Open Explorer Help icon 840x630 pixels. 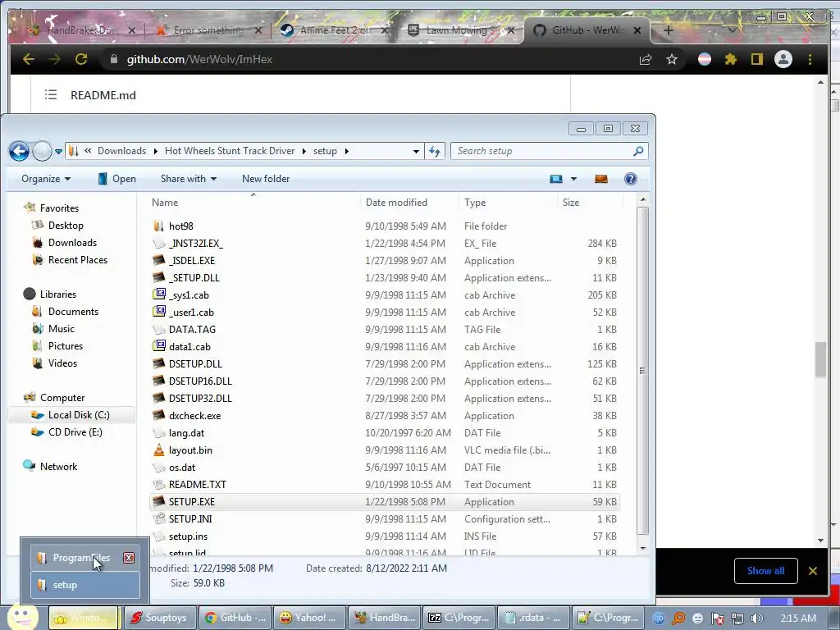click(x=631, y=179)
